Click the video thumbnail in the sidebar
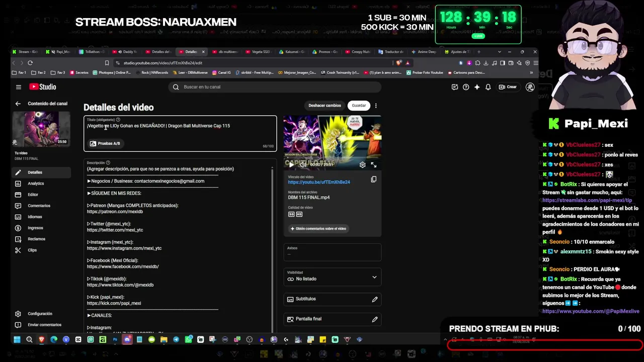This screenshot has width=644, height=362. [41, 129]
